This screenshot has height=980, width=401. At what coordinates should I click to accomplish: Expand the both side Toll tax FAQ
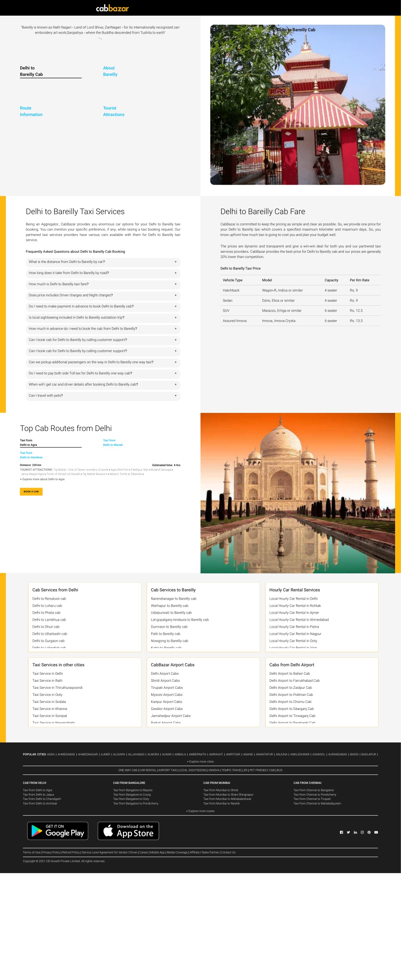coord(103,373)
